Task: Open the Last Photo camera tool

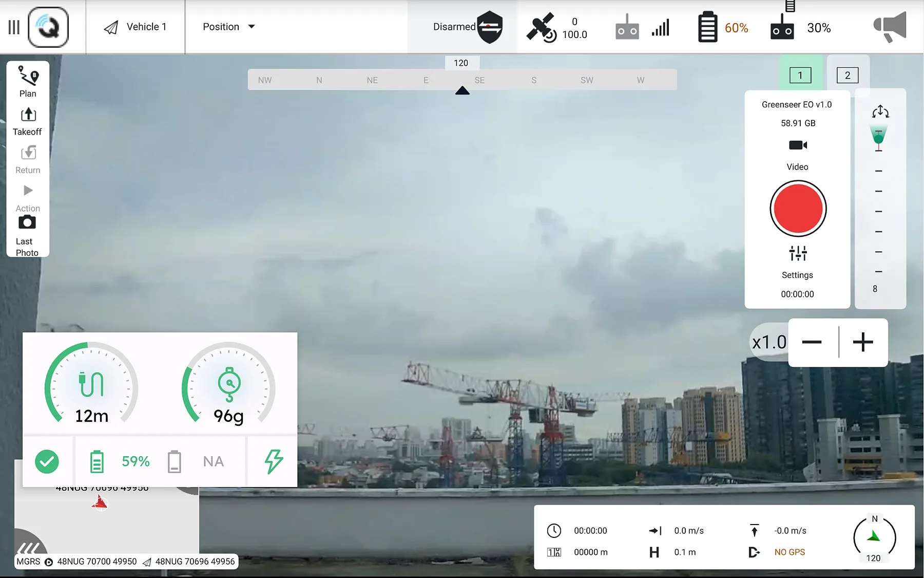Action: pyautogui.click(x=27, y=236)
